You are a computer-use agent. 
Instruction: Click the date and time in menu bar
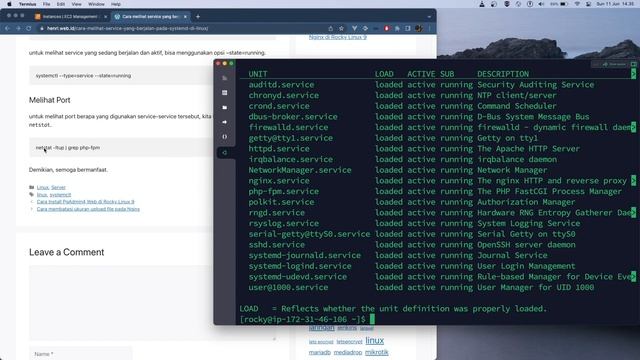(615, 4)
